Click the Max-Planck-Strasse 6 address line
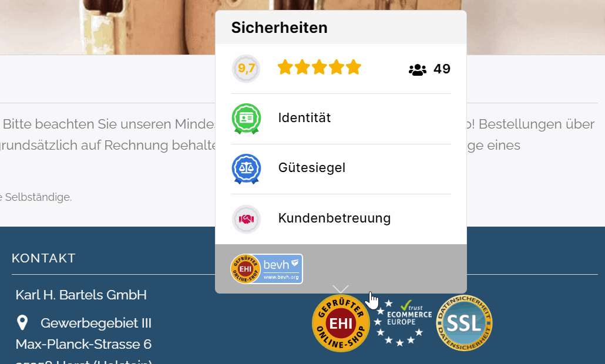Screen dimensions: 605x364 click(84, 344)
